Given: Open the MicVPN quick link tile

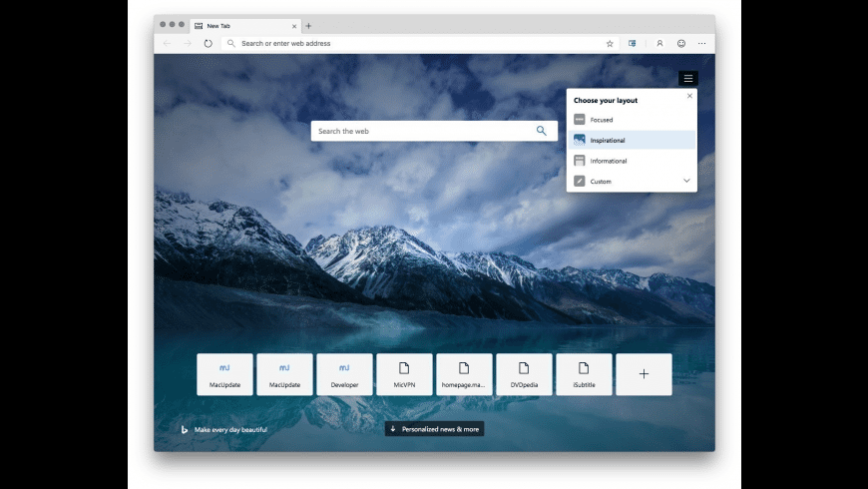Looking at the screenshot, I should [404, 374].
